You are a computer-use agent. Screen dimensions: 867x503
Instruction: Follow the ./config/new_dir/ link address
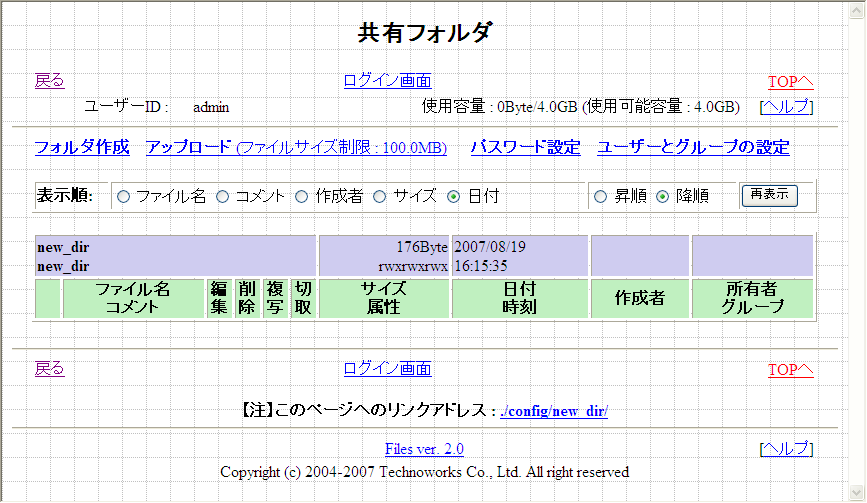(554, 411)
